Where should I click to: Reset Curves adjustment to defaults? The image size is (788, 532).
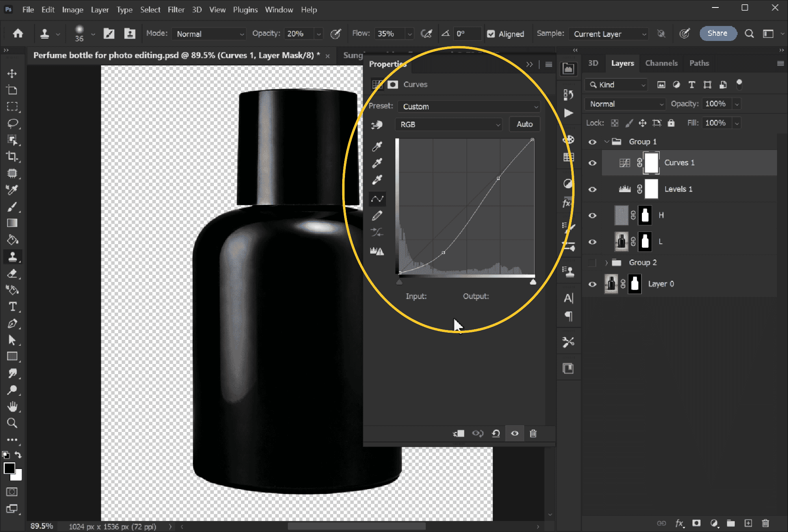[x=496, y=434]
